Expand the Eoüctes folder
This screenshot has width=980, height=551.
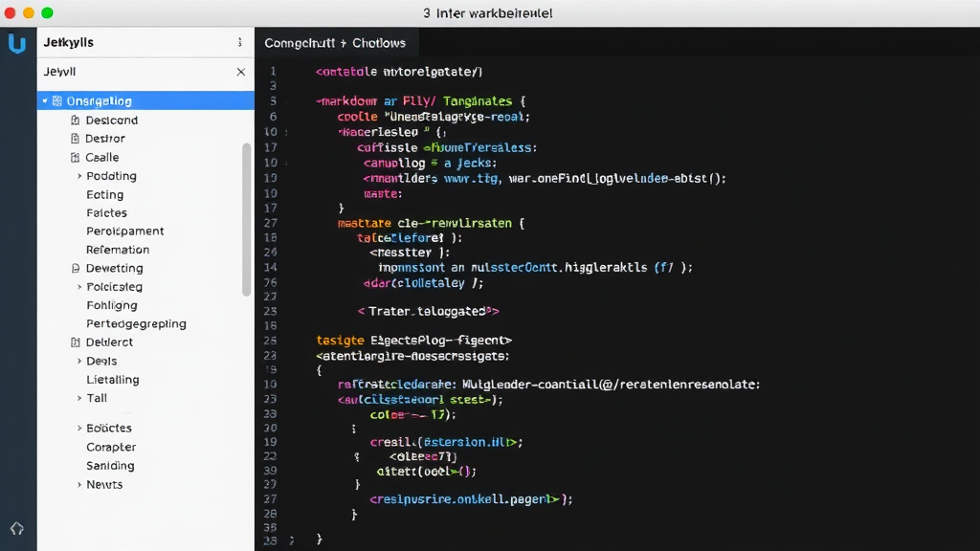pos(80,428)
